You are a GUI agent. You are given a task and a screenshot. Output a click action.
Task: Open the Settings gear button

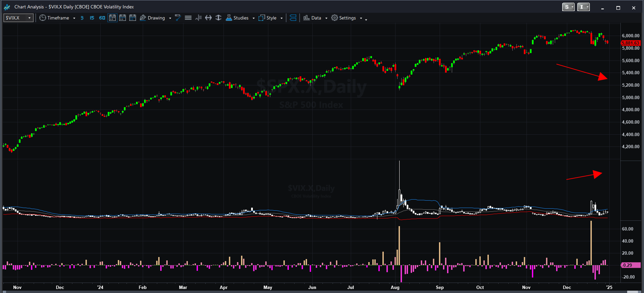[344, 18]
